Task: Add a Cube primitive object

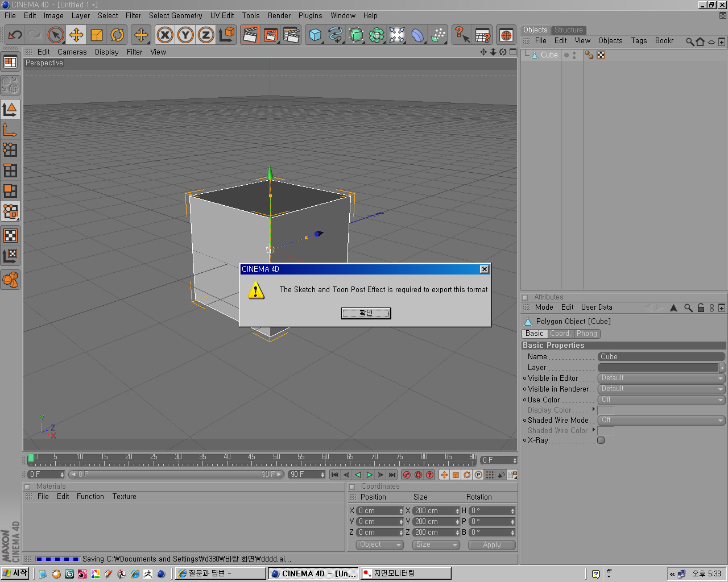Action: (x=315, y=35)
